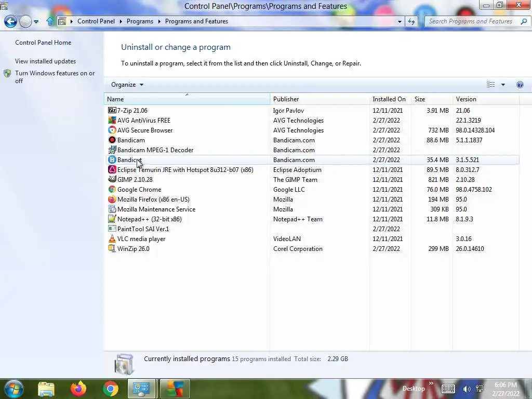Click the WinZip 26.0 icon
The width and height of the screenshot is (532, 399).
(112, 248)
